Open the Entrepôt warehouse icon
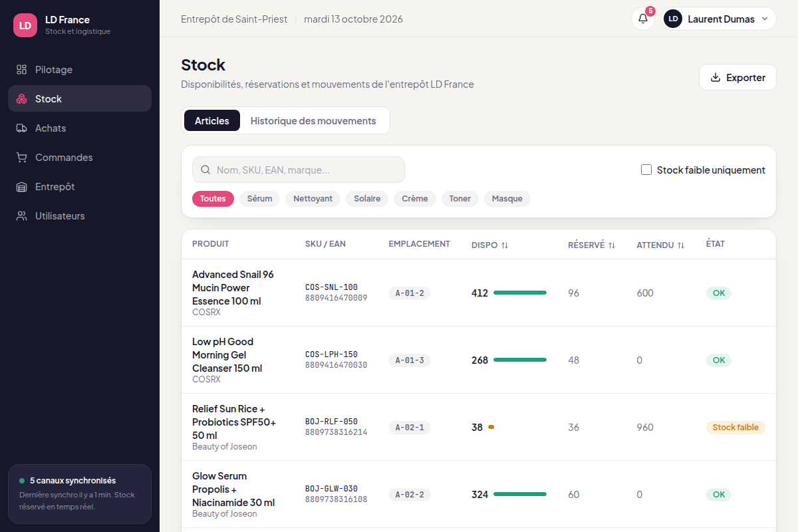 click(22, 187)
